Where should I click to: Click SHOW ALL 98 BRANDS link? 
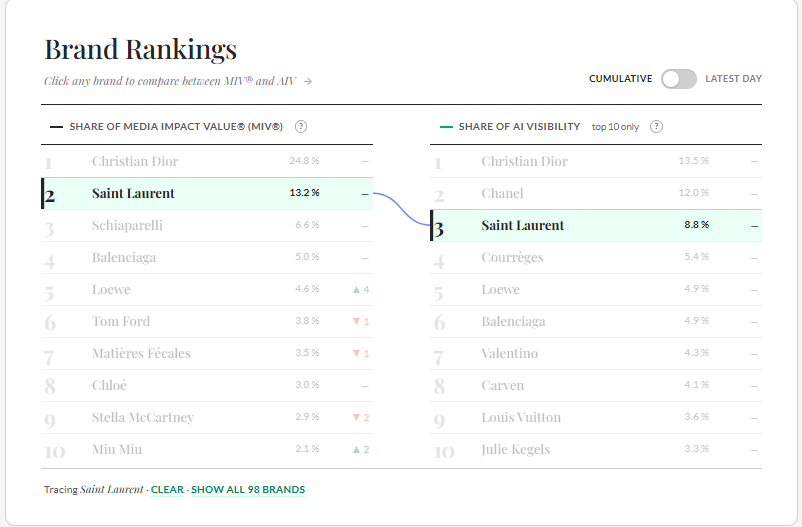pyautogui.click(x=248, y=490)
